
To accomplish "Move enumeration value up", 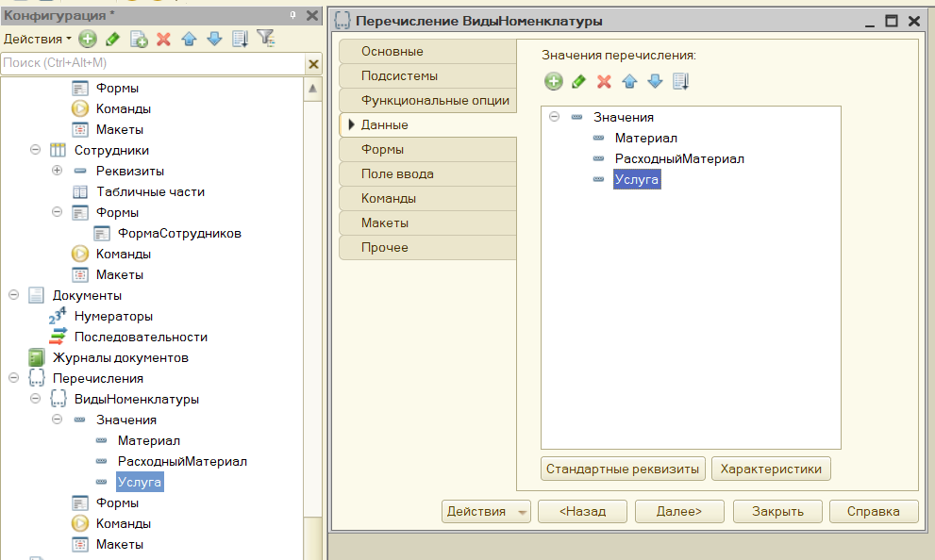I will (x=629, y=82).
